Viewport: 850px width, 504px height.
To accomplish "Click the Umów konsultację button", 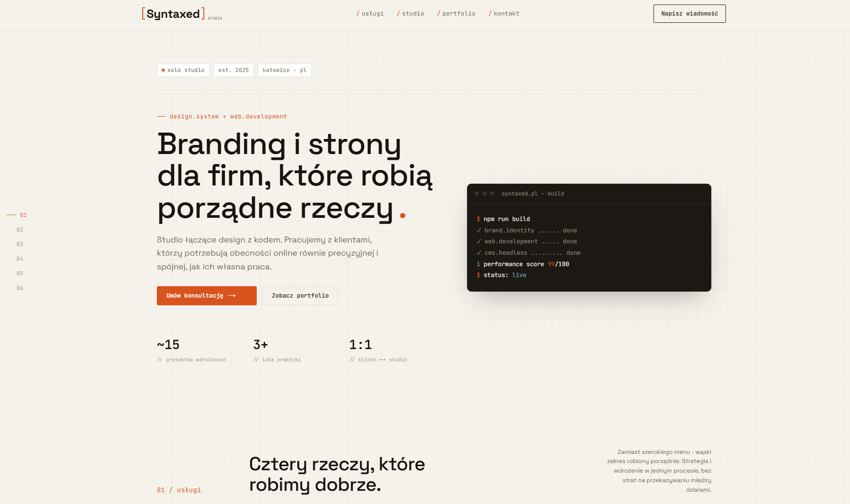I will click(x=207, y=296).
